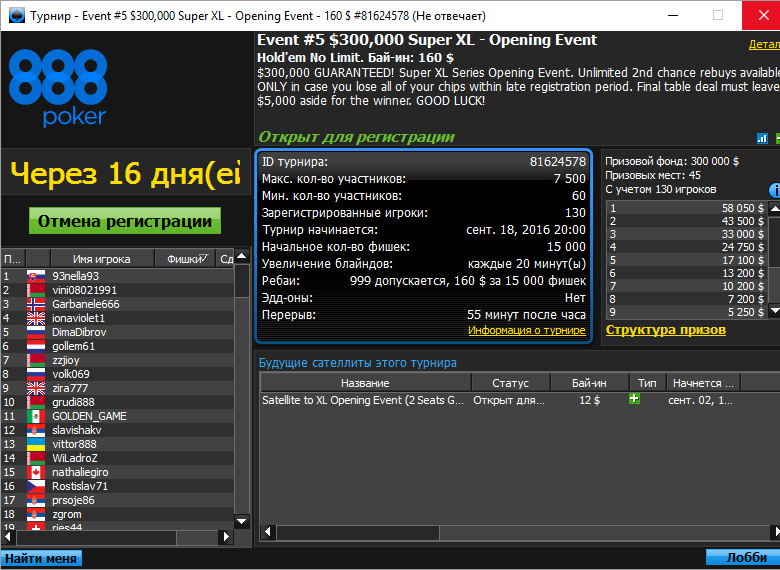Screen dimensions: 780x570
Task: Open the Лобби button
Action: point(743,558)
